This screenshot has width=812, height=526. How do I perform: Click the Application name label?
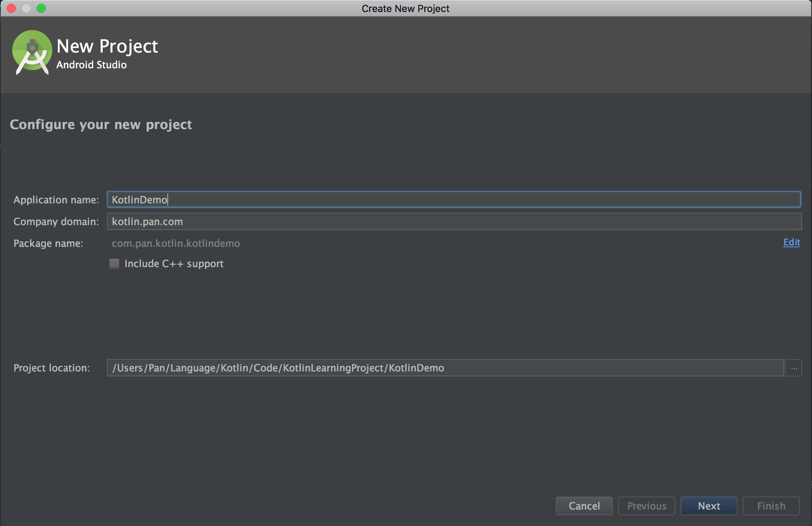[x=56, y=200]
